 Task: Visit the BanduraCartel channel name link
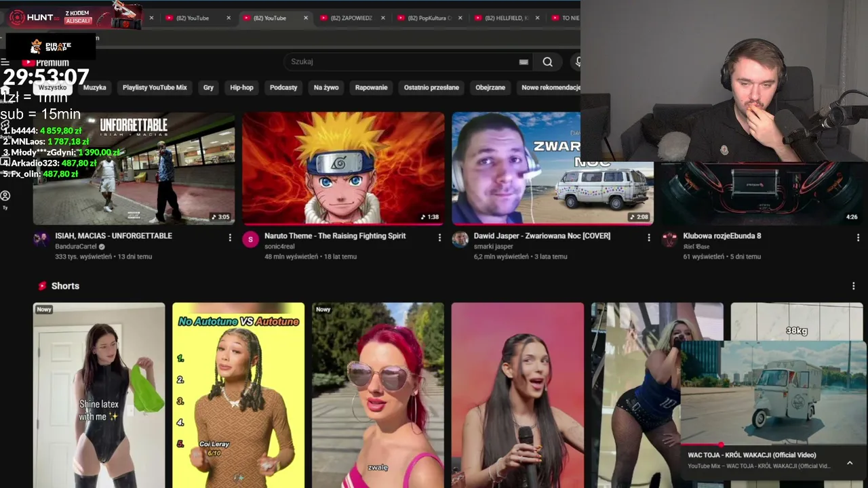click(77, 247)
